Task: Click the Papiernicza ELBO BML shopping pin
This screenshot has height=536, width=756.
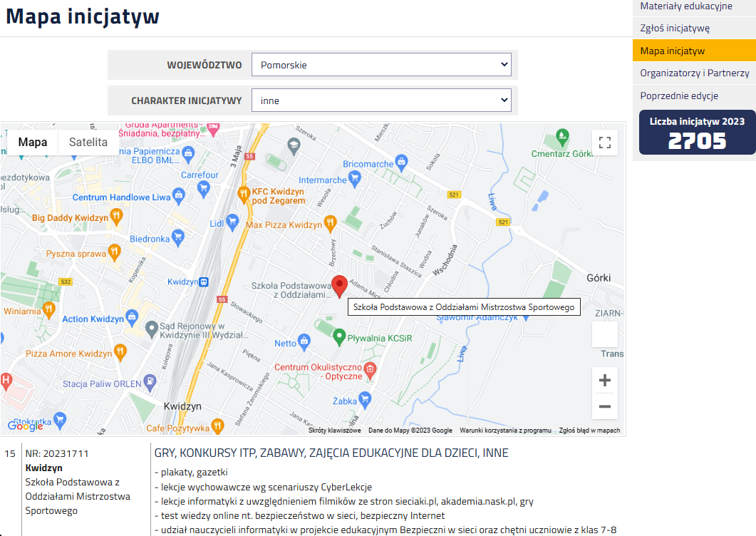Action: 189,155
